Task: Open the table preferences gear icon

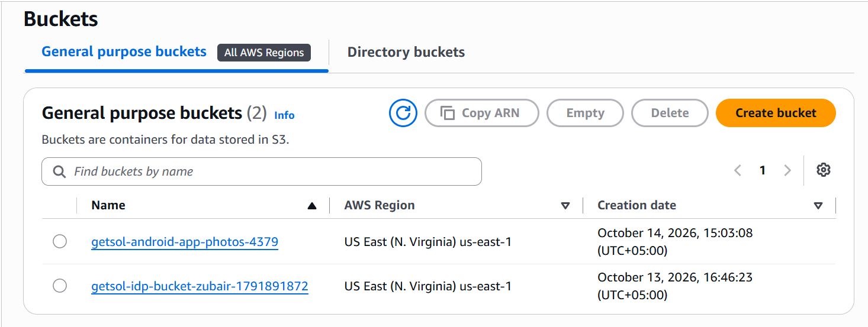Action: pyautogui.click(x=823, y=170)
